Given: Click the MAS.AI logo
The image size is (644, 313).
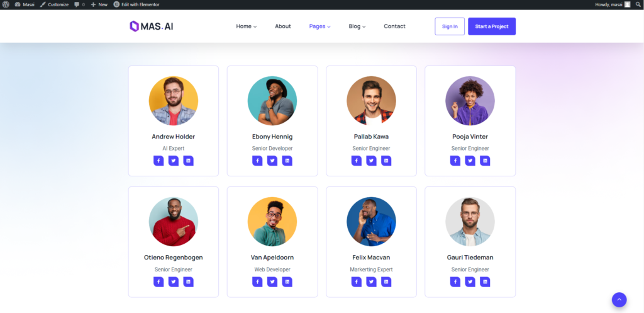Looking at the screenshot, I should [x=152, y=26].
